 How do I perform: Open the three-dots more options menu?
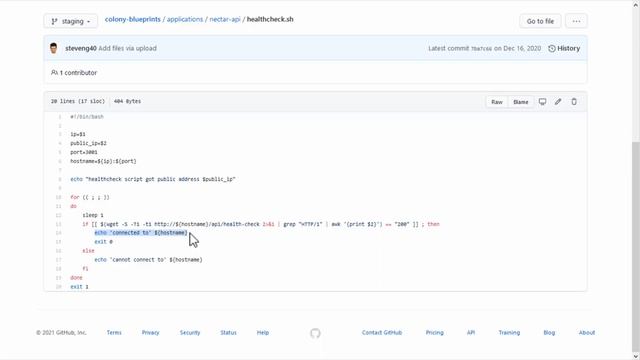576,21
